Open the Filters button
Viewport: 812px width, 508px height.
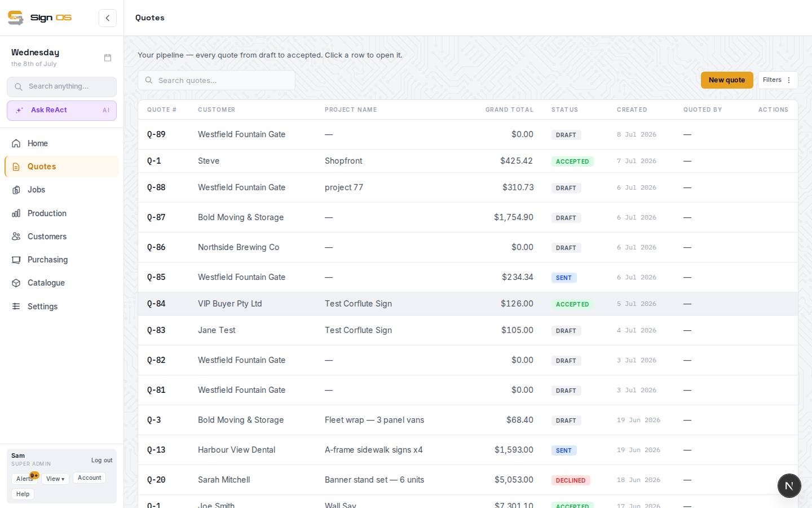778,80
